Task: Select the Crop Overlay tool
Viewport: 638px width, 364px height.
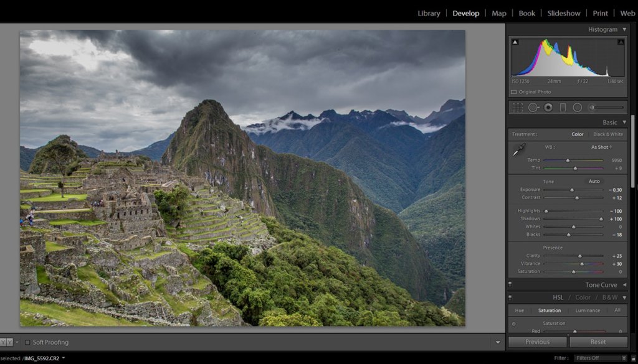Action: [517, 107]
